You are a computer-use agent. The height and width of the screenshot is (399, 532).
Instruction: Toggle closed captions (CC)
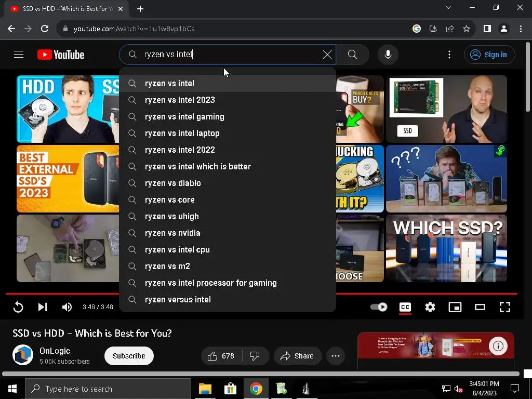tap(405, 307)
